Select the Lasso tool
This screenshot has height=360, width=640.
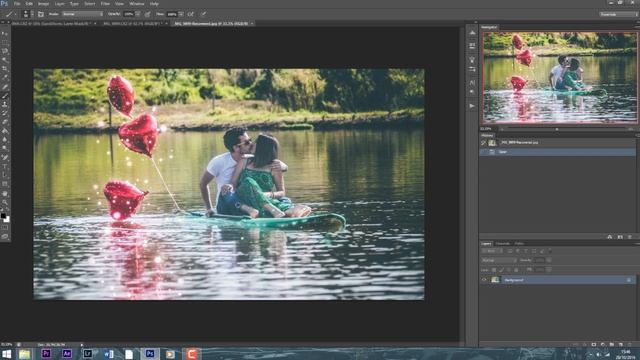click(5, 51)
